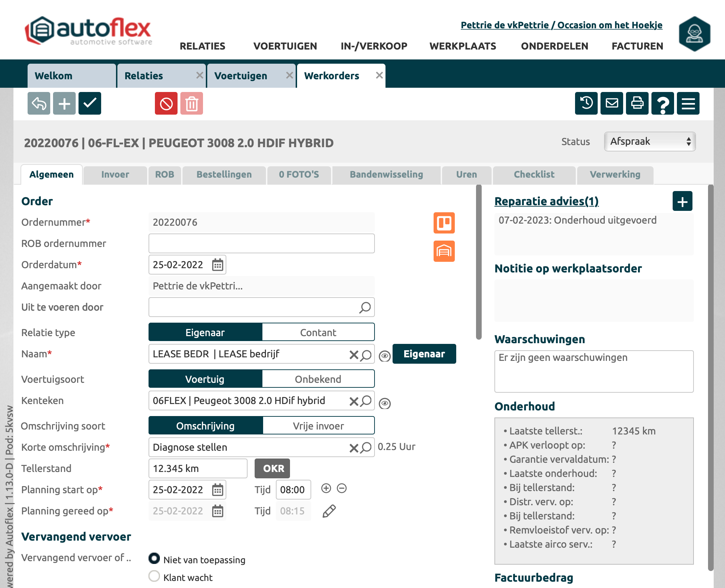The height and width of the screenshot is (588, 725).
Task: Click the ROB ordernummer input field
Action: 261,243
